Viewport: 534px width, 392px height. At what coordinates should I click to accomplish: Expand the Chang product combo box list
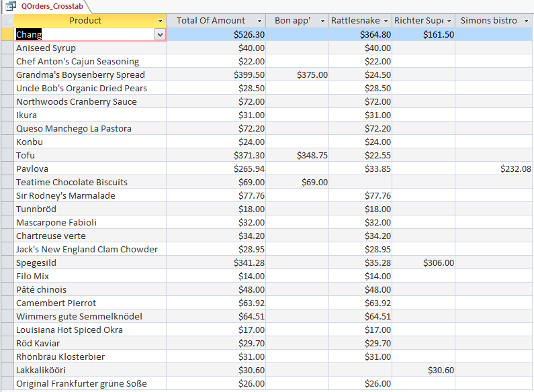(160, 34)
